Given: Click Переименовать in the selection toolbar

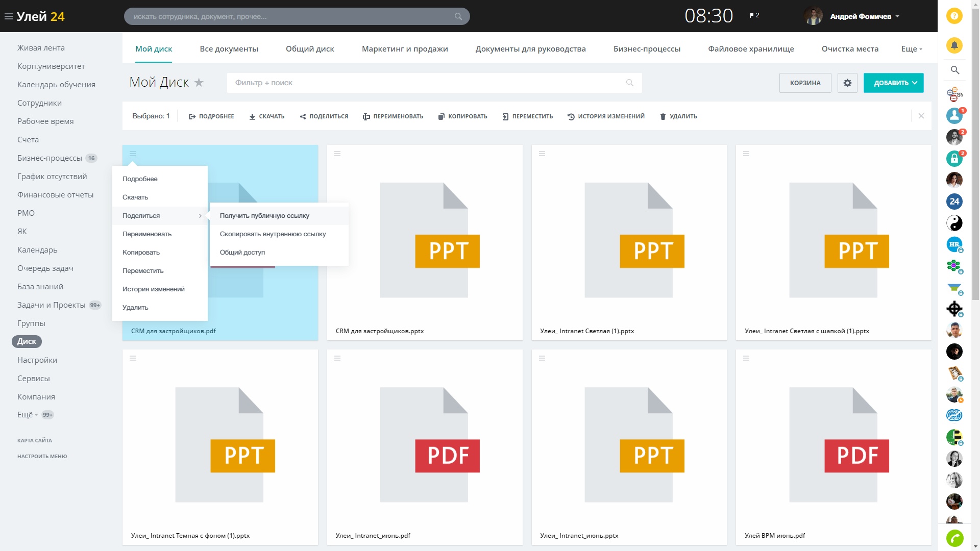Looking at the screenshot, I should click(393, 116).
